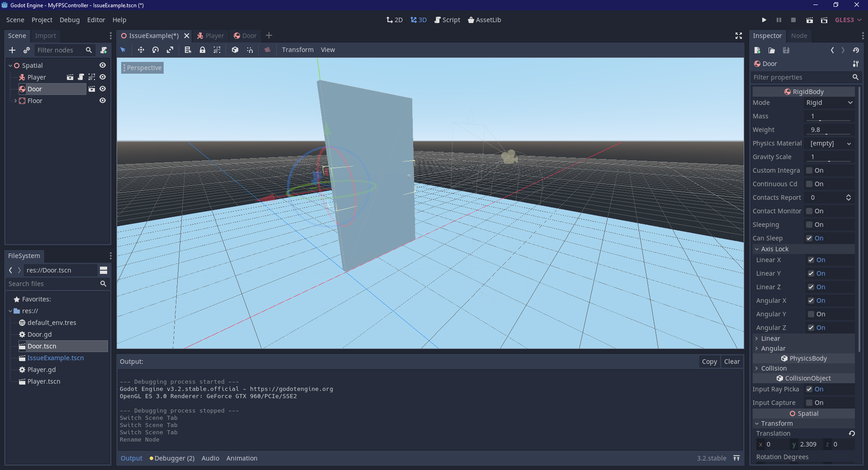Toggle the camera override icon
Viewport: 868px width, 470px height.
click(x=268, y=50)
